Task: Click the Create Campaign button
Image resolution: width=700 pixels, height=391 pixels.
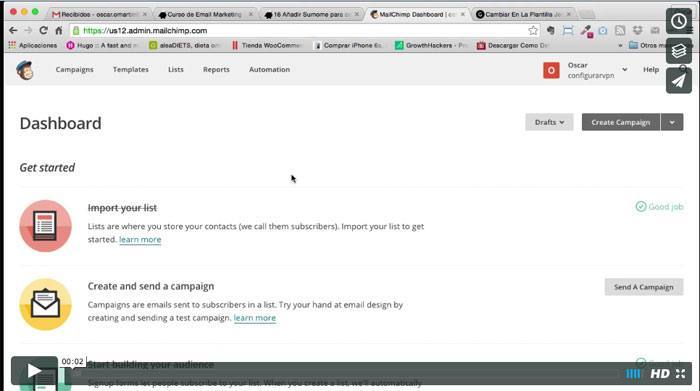Action: [621, 122]
